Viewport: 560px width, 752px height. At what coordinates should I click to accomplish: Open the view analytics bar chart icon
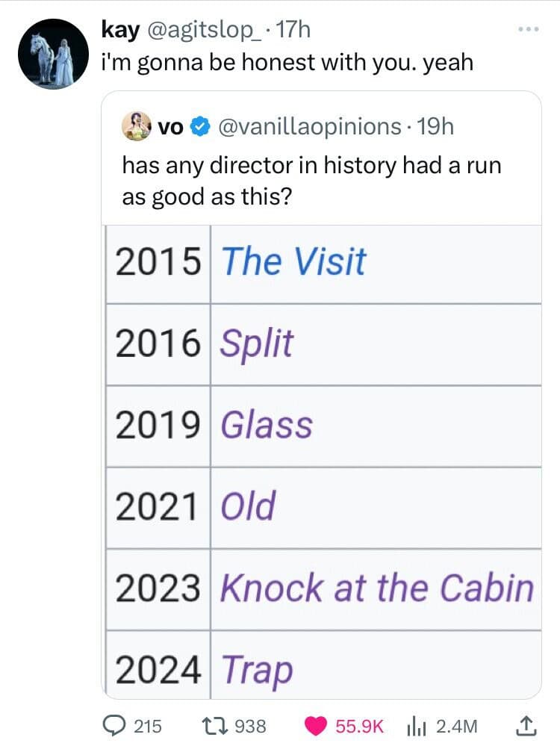pos(416,726)
